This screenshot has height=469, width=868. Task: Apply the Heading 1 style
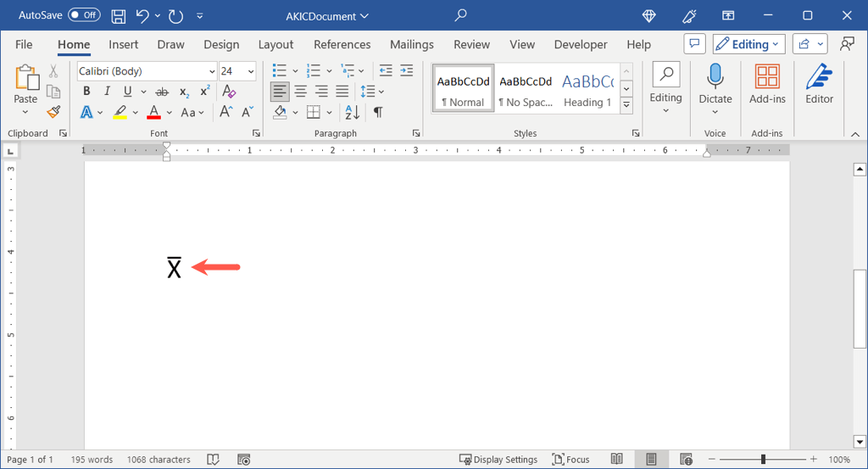pos(588,90)
